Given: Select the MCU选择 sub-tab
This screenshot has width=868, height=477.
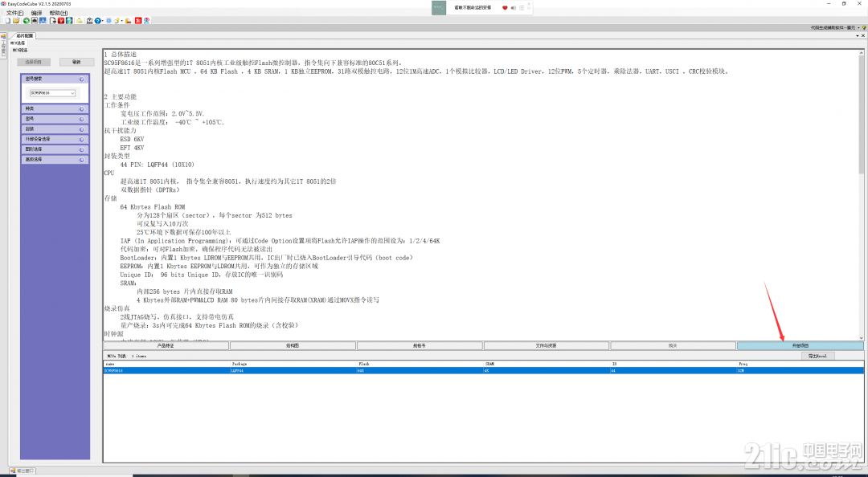Looking at the screenshot, I should coord(18,43).
